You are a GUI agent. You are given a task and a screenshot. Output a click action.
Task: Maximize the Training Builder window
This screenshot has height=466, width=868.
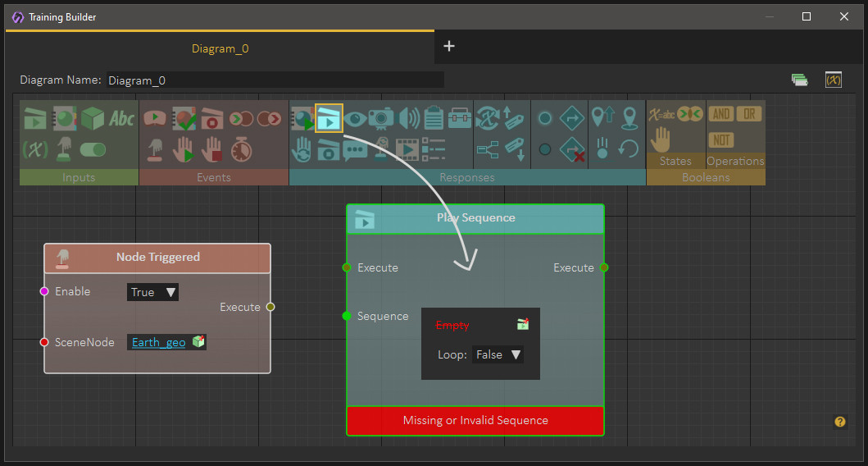[x=807, y=16]
